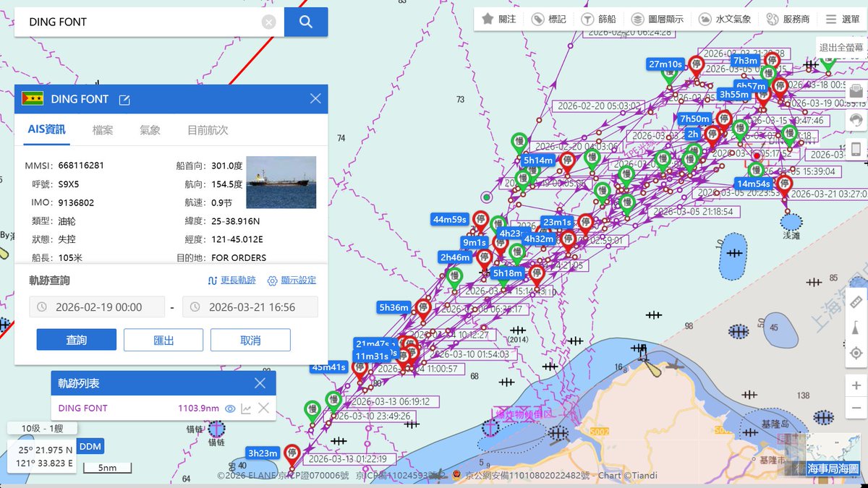
Task: Click the locate position crosshair icon
Action: point(856,353)
